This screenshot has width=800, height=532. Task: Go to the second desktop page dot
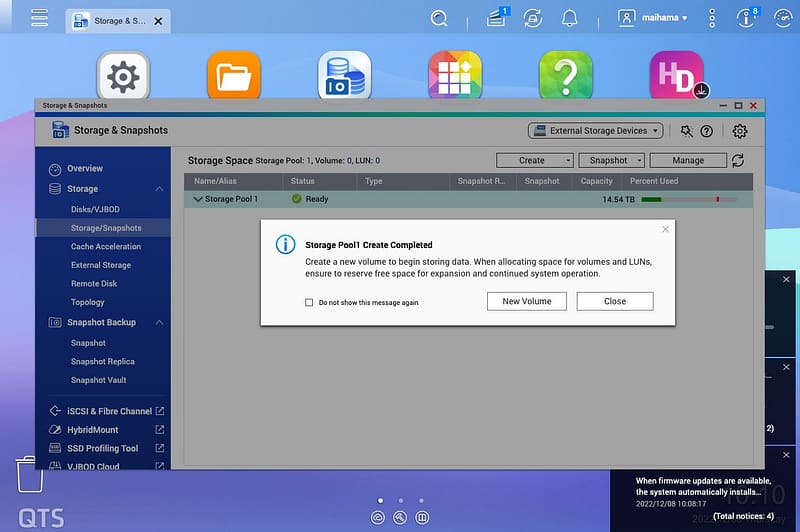[401, 500]
